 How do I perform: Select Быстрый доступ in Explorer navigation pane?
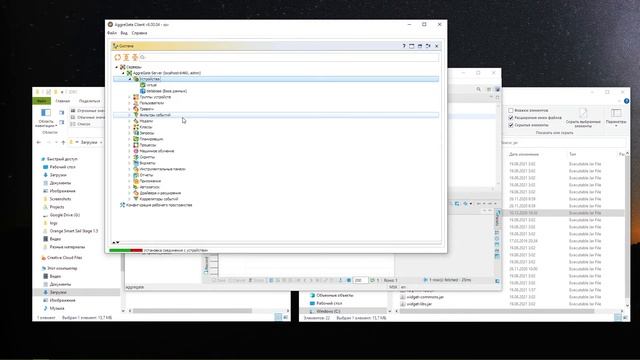pos(62,159)
